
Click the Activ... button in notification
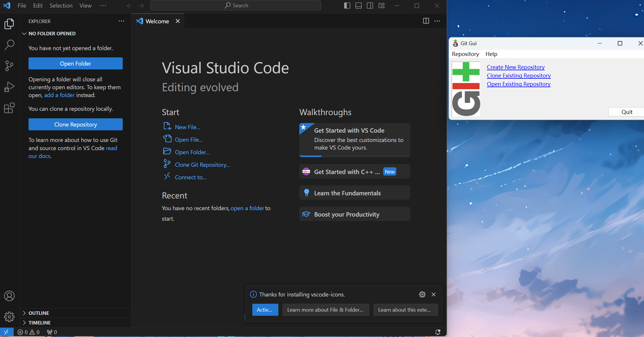click(265, 310)
